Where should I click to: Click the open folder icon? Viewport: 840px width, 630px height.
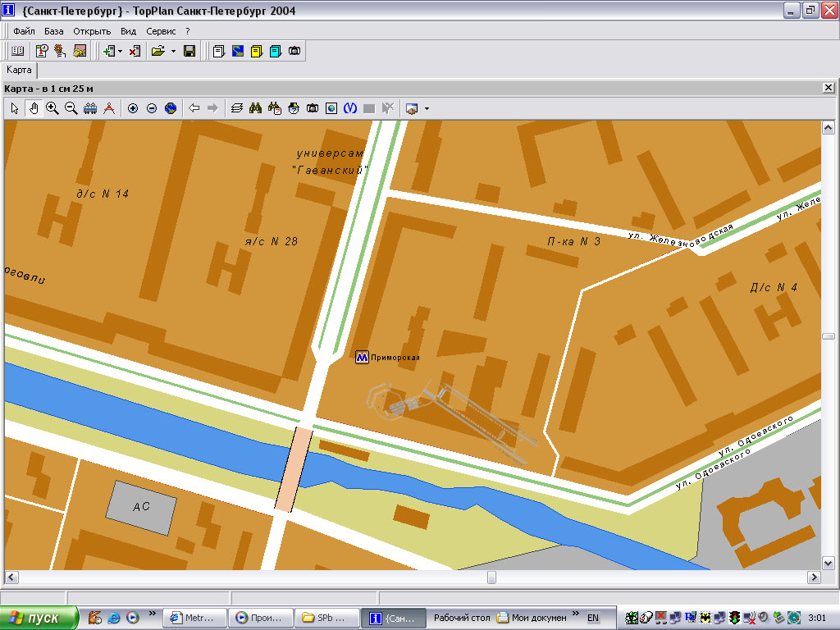click(158, 51)
